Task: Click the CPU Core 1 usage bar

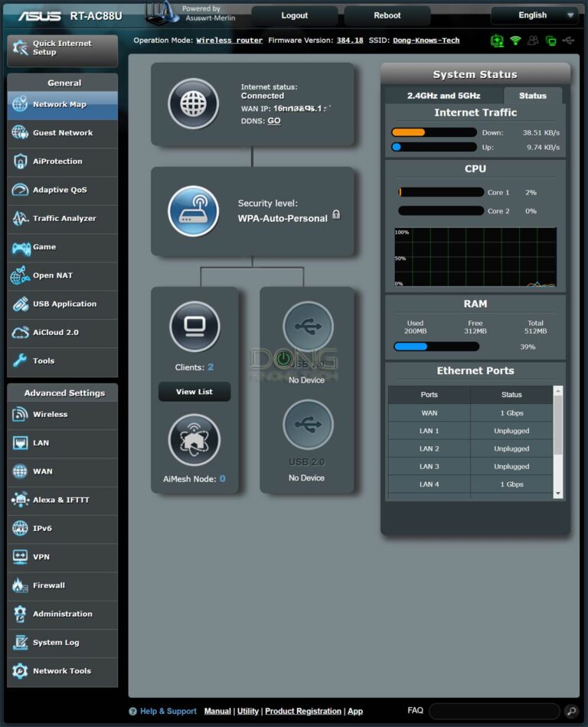Action: (x=441, y=192)
